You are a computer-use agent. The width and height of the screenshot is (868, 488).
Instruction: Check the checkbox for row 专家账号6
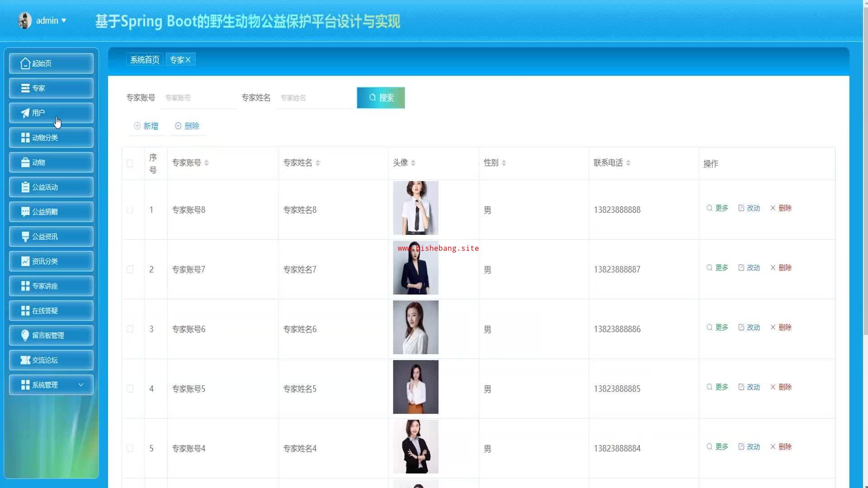130,329
